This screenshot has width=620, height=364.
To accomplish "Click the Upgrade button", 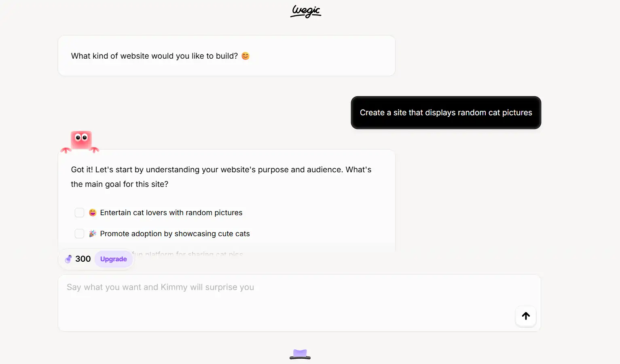I will [x=114, y=259].
